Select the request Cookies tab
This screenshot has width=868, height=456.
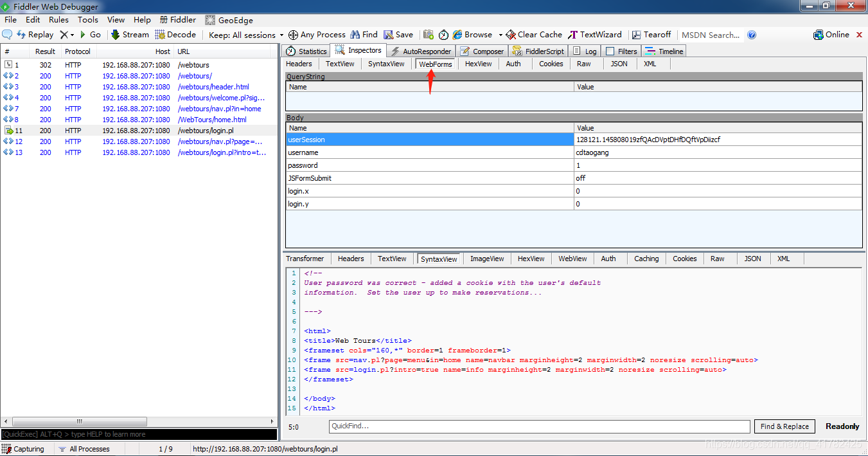pyautogui.click(x=551, y=64)
